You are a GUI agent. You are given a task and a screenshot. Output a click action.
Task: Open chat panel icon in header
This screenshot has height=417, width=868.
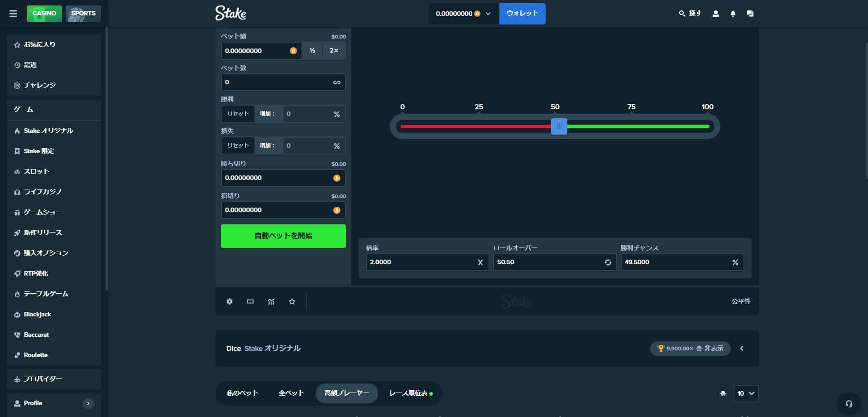pos(750,14)
